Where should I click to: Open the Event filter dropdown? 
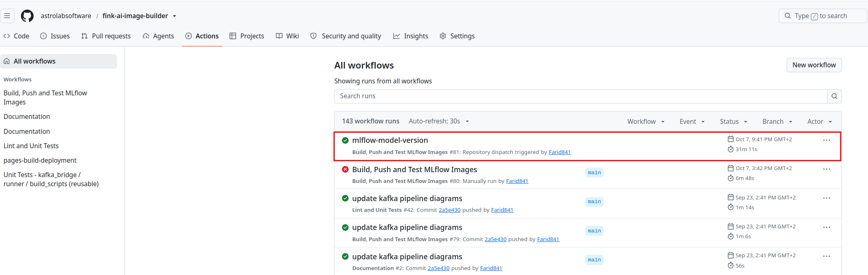[x=692, y=121]
